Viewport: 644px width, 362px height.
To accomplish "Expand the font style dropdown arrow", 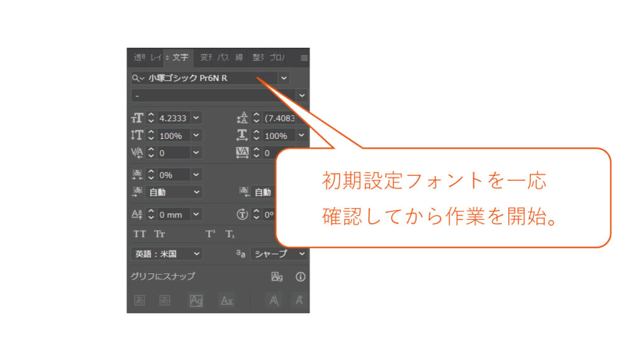I will pos(302,96).
